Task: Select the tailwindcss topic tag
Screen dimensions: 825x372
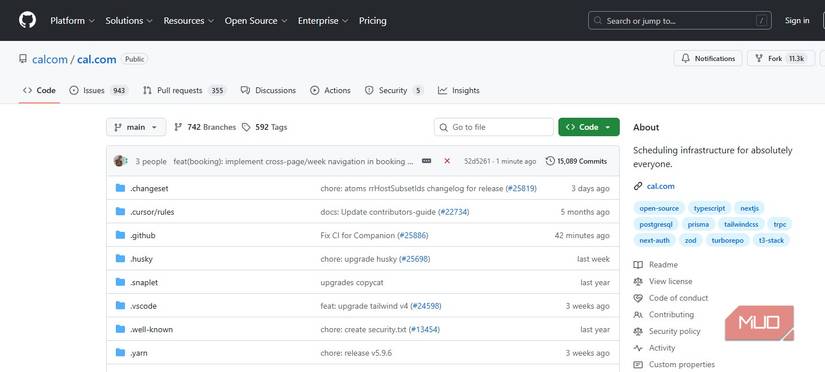Action: [x=741, y=224]
